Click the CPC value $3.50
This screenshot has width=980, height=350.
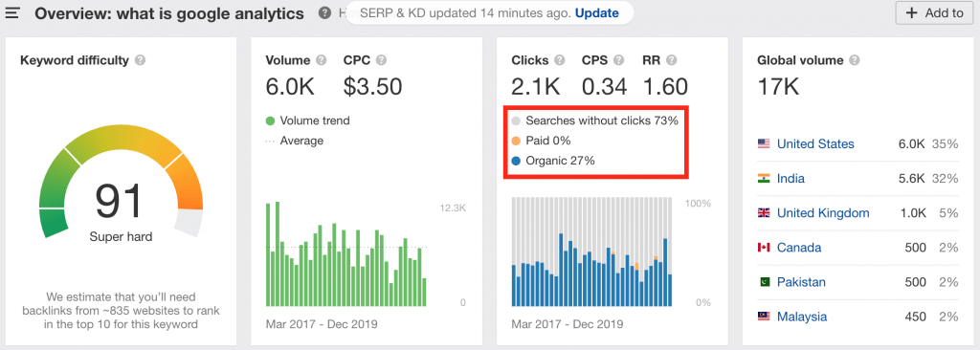coord(372,87)
